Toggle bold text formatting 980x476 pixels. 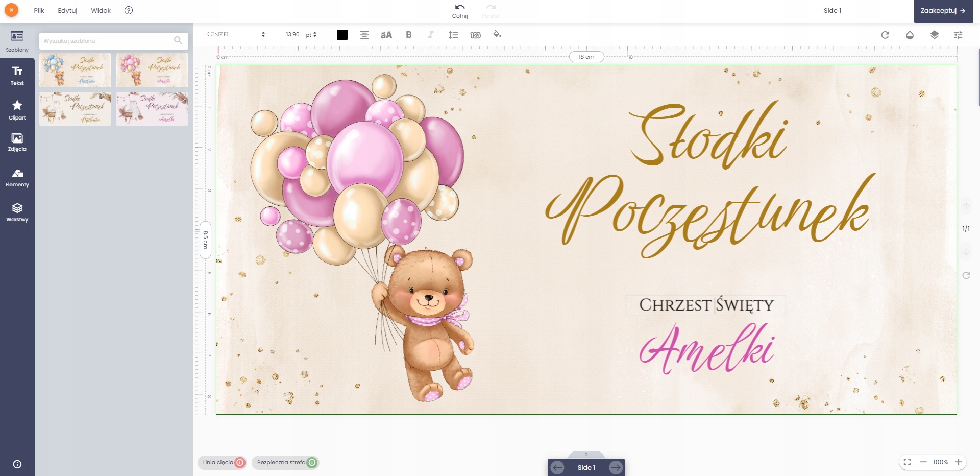coord(408,35)
